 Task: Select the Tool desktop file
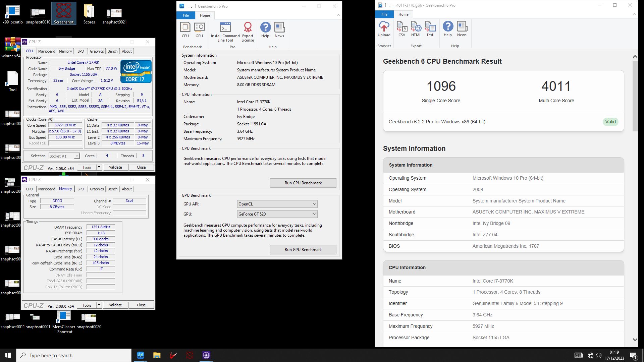point(12,81)
